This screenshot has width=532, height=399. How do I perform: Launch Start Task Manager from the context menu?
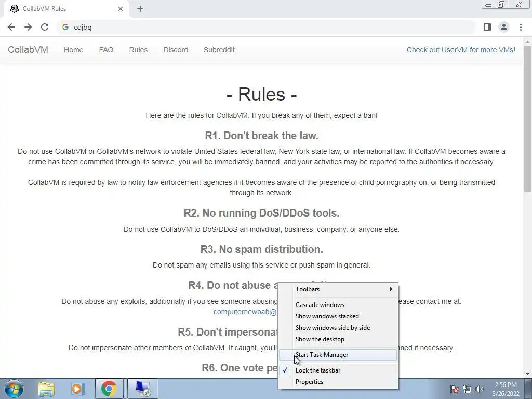(338, 355)
